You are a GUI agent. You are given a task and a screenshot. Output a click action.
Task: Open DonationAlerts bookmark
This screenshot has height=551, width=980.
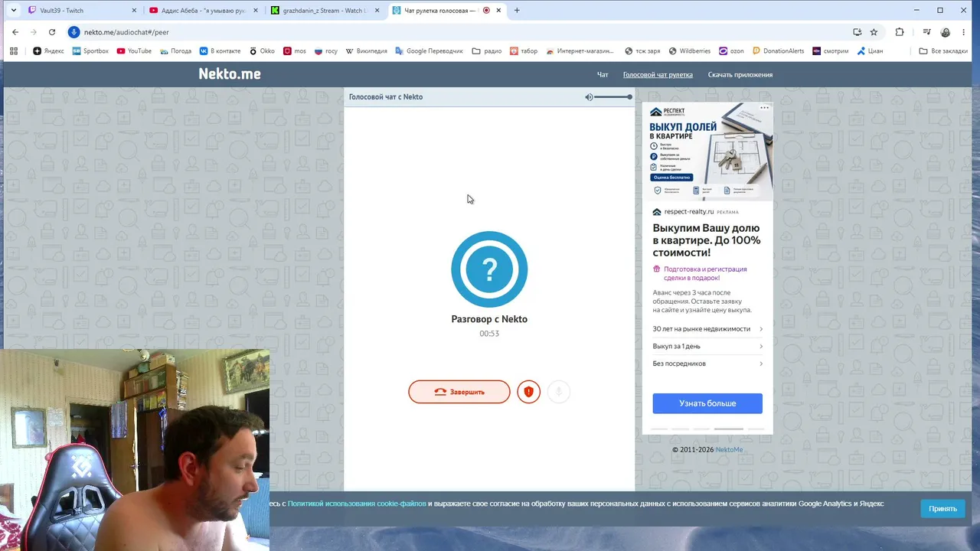(x=778, y=51)
